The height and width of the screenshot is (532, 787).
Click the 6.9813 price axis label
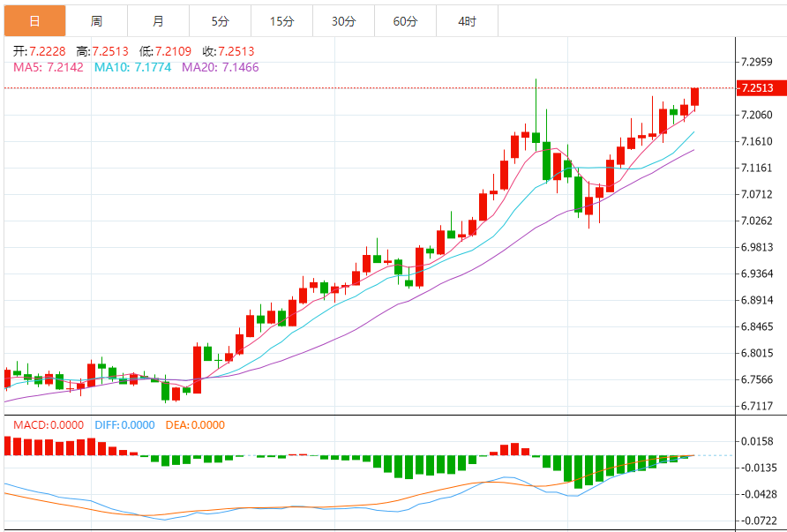757,247
